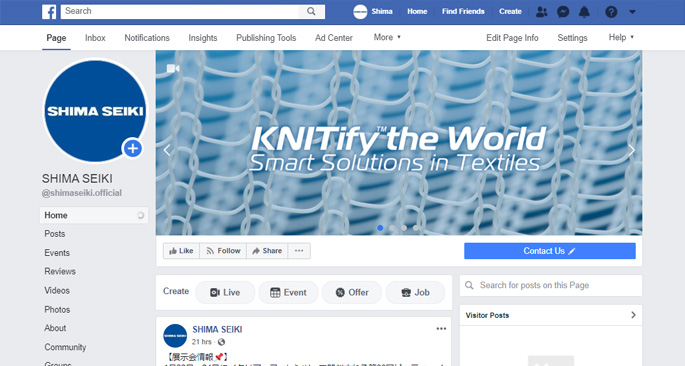Viewport: 685px width, 366px height.
Task: Open the quick help question mark icon
Action: pyautogui.click(x=611, y=12)
